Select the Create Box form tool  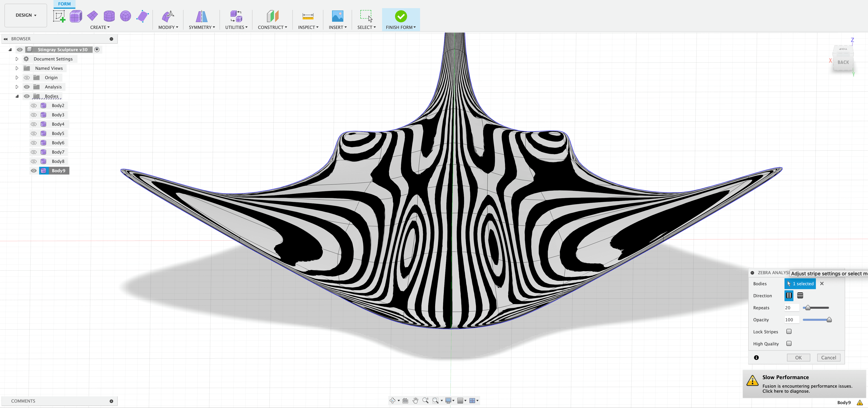76,16
